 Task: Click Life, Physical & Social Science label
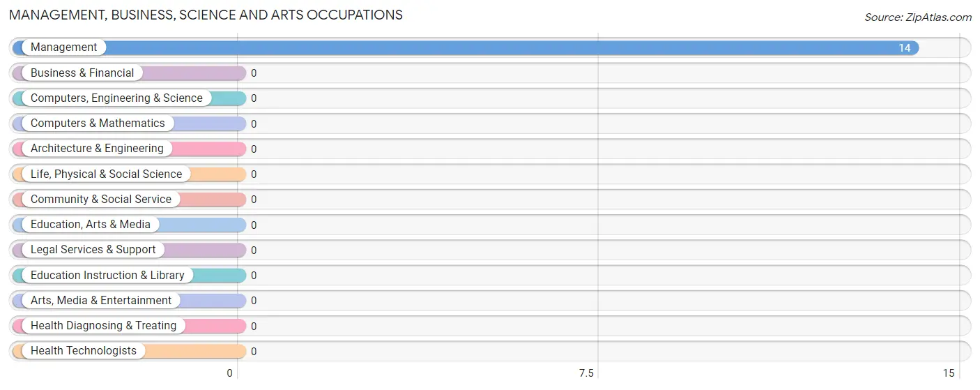tap(106, 174)
